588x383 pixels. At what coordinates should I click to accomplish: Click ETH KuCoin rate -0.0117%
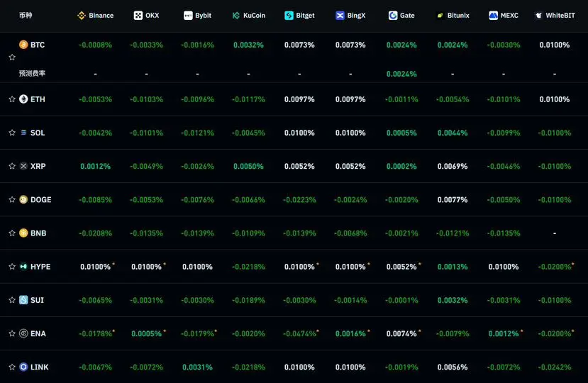pyautogui.click(x=248, y=99)
